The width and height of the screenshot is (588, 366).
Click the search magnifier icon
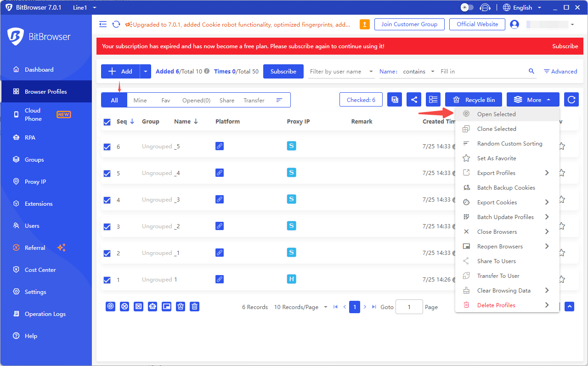pyautogui.click(x=531, y=71)
